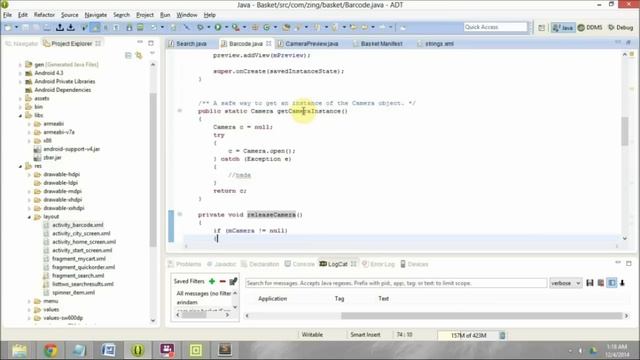
Task: Open File Explorer from the taskbar
Action: pos(19,350)
